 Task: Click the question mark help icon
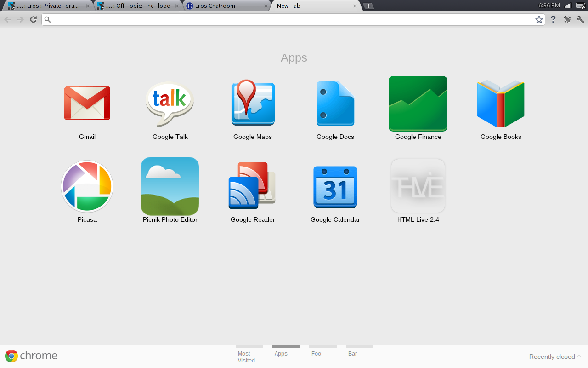click(x=553, y=19)
